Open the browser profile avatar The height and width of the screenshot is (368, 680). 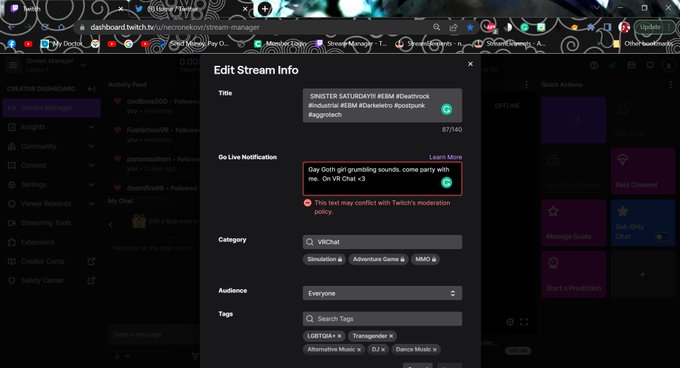[x=624, y=27]
